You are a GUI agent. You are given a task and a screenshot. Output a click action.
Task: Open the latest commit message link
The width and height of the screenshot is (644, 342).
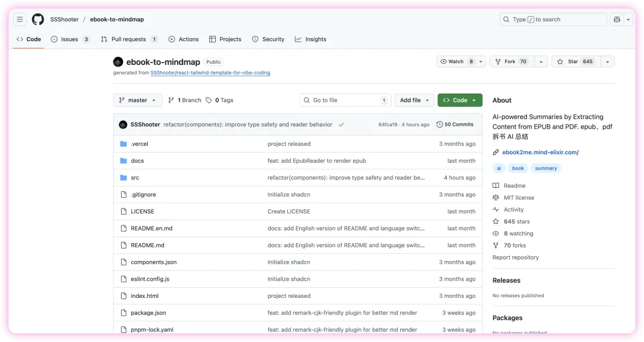[x=247, y=125]
